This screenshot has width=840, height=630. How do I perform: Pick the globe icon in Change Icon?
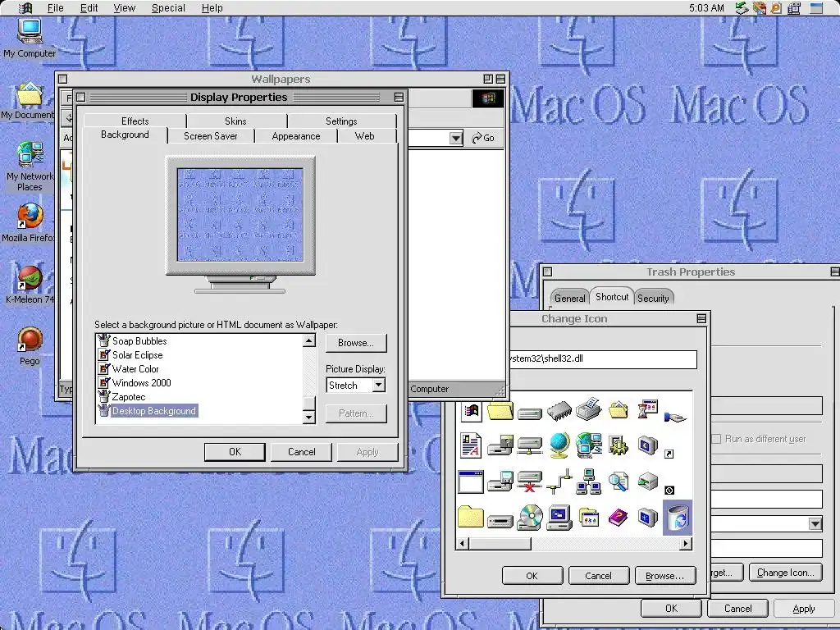pos(559,445)
